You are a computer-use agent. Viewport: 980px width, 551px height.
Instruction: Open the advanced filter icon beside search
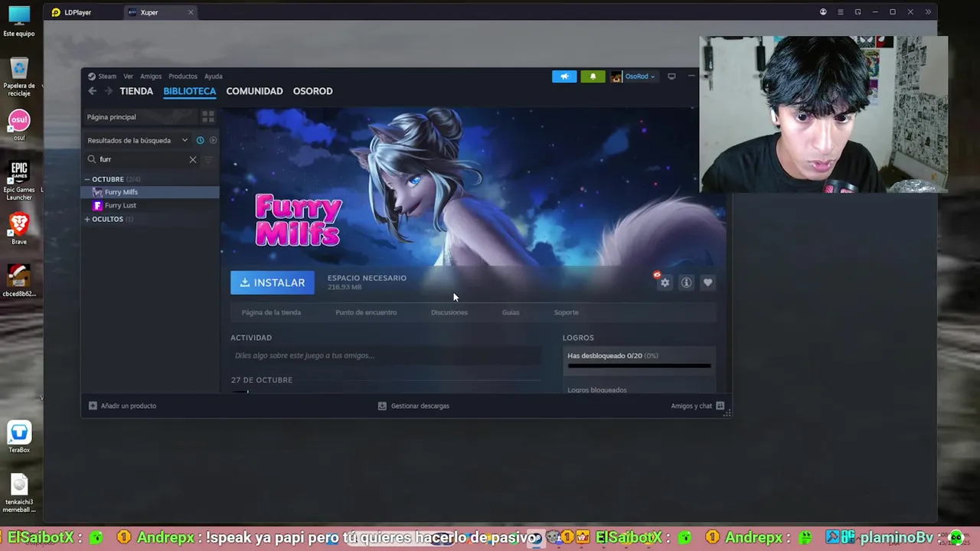pyautogui.click(x=208, y=159)
